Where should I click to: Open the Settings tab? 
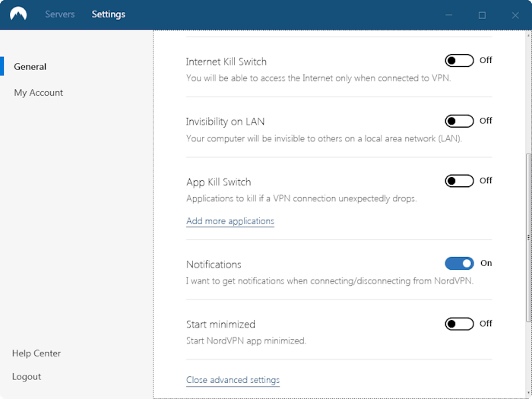point(108,14)
